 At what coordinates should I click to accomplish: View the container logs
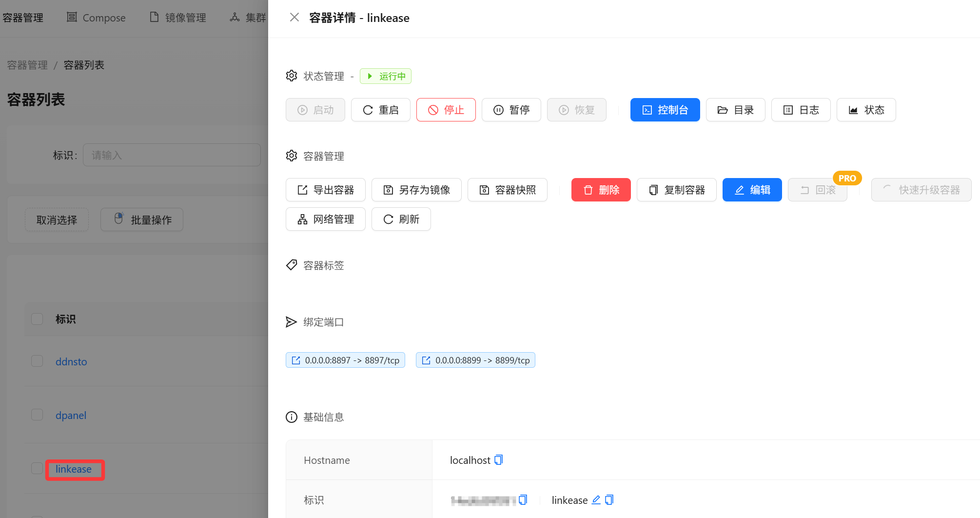click(801, 110)
